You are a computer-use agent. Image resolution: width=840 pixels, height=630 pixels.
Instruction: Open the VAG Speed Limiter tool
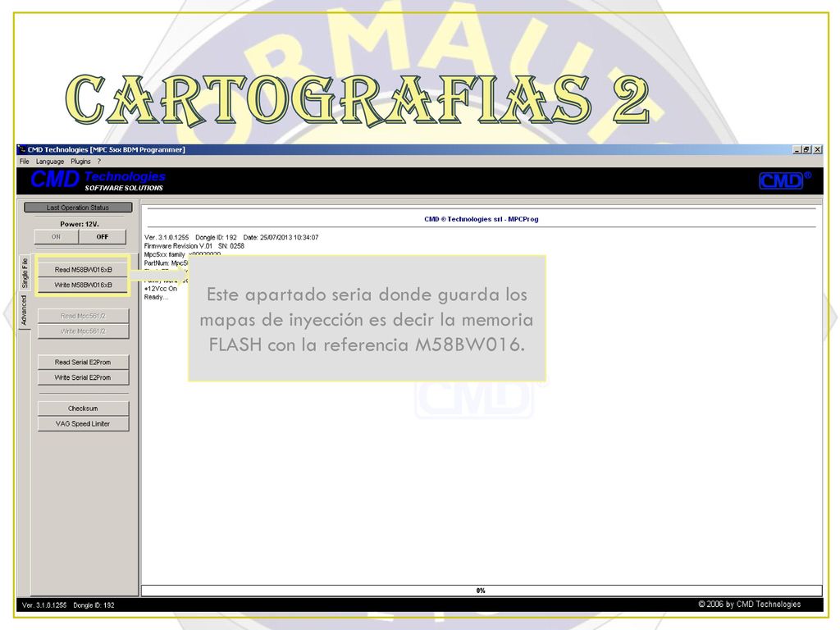(83, 424)
